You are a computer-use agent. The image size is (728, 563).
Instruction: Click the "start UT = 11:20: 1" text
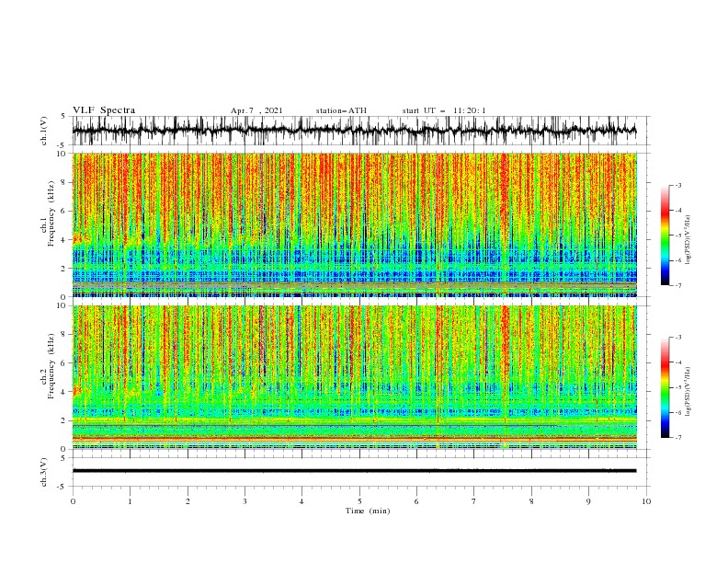coord(444,110)
